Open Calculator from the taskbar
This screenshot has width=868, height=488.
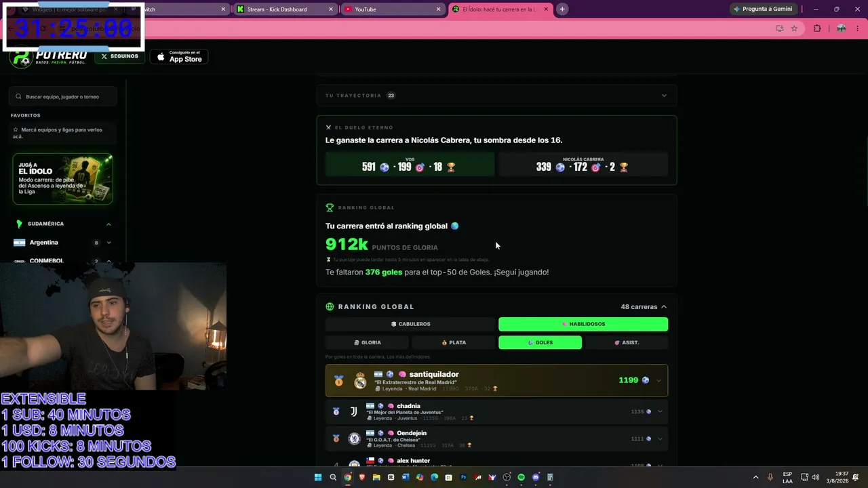(x=550, y=477)
